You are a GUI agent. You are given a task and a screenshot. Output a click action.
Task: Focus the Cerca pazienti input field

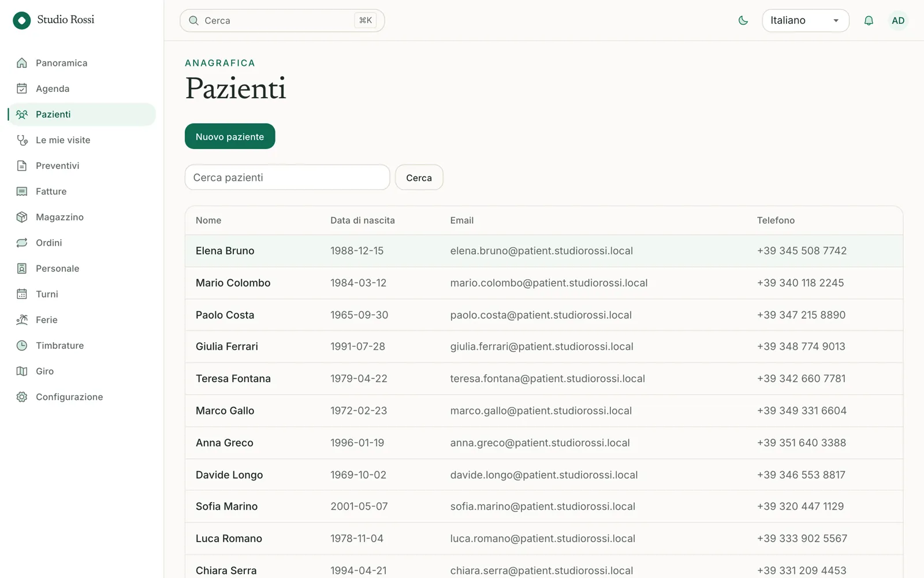(287, 177)
